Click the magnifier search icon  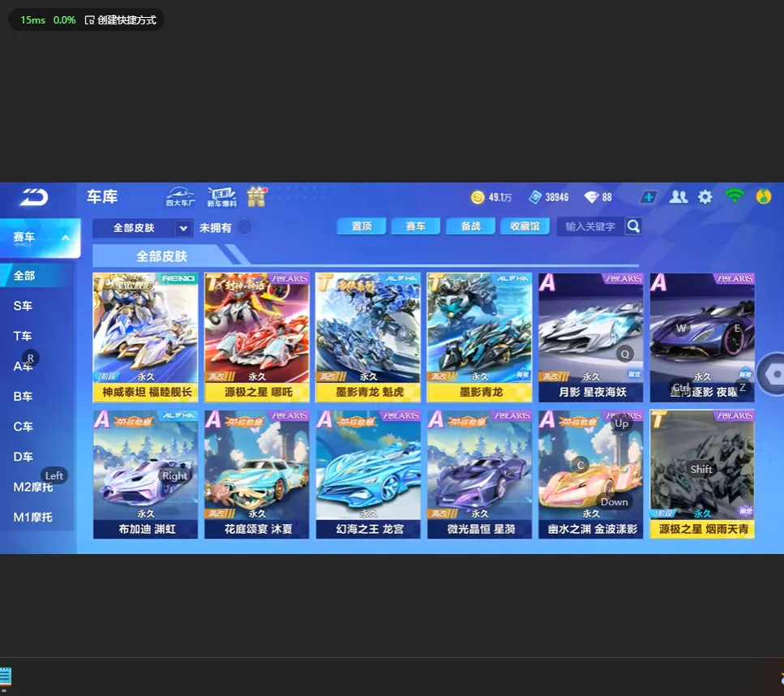click(x=633, y=226)
